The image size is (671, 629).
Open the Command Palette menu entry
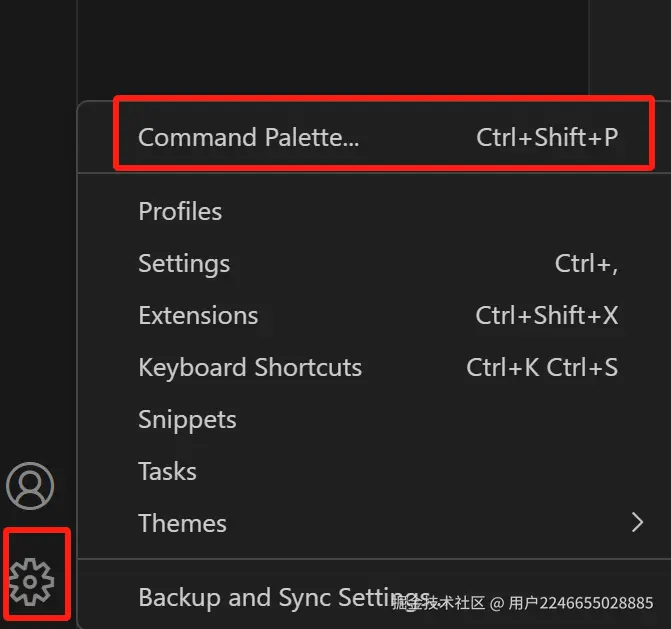248,138
